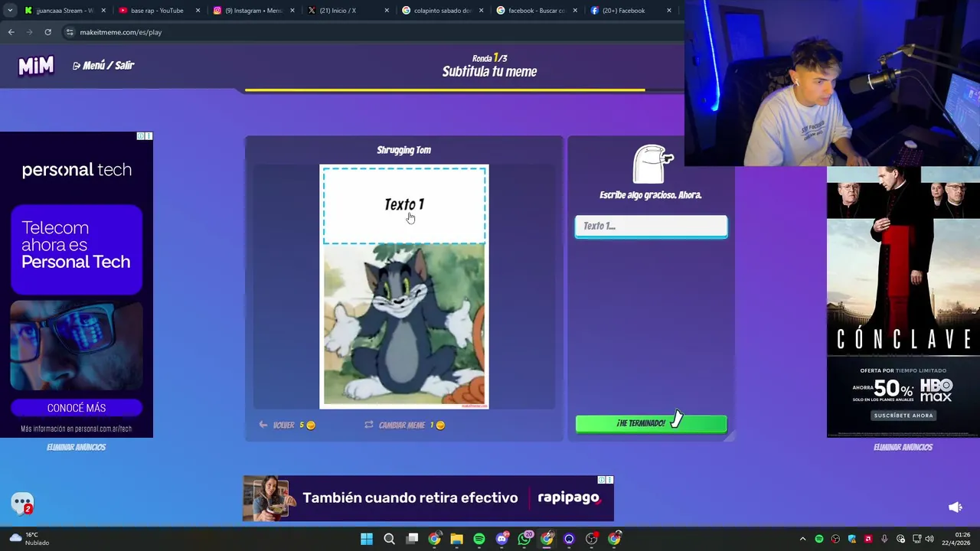Close the base rap - YouTube tab

point(198,11)
